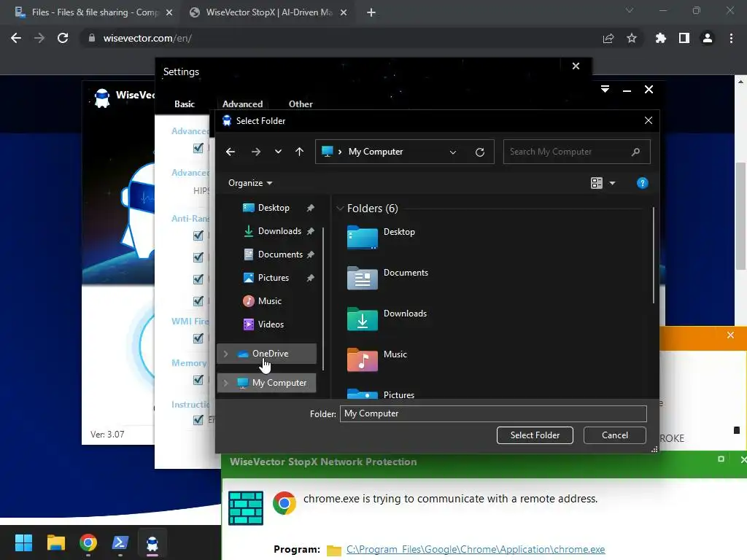Click the search magnifier icon
747x560 pixels.
[x=635, y=152]
